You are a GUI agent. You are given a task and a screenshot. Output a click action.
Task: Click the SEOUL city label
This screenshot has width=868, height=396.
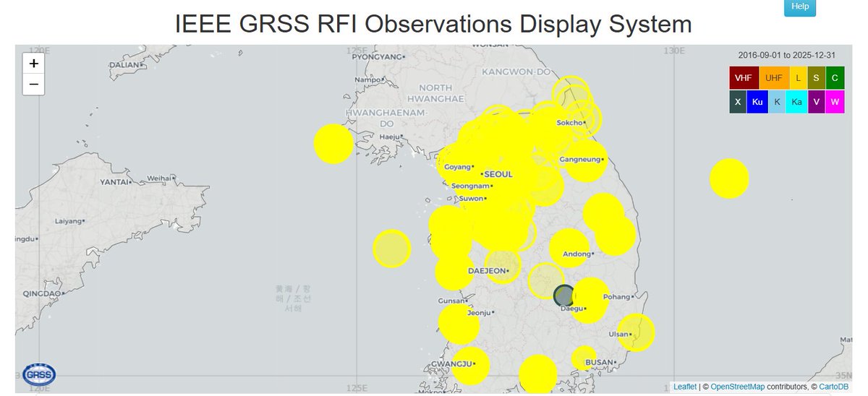point(498,174)
